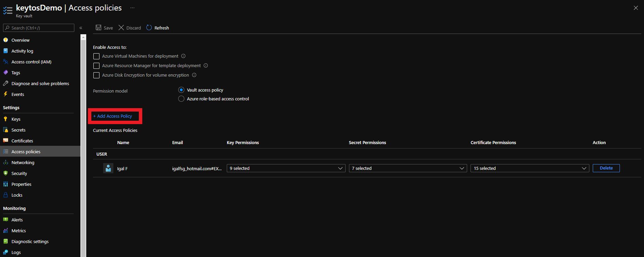Click the Discard button label
The image size is (644, 257).
tap(133, 28)
